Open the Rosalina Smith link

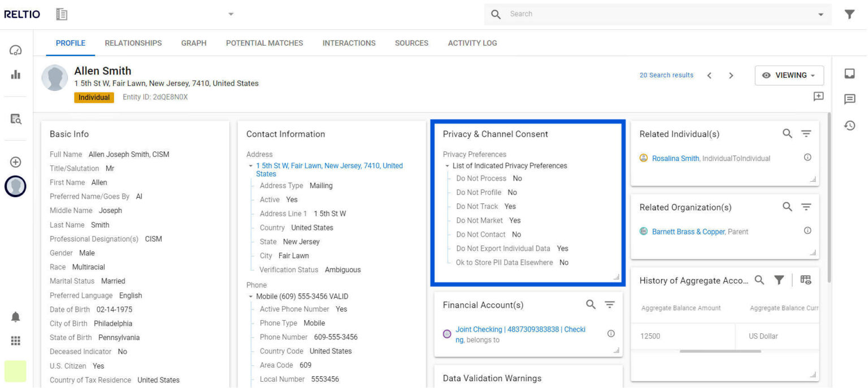pos(675,159)
